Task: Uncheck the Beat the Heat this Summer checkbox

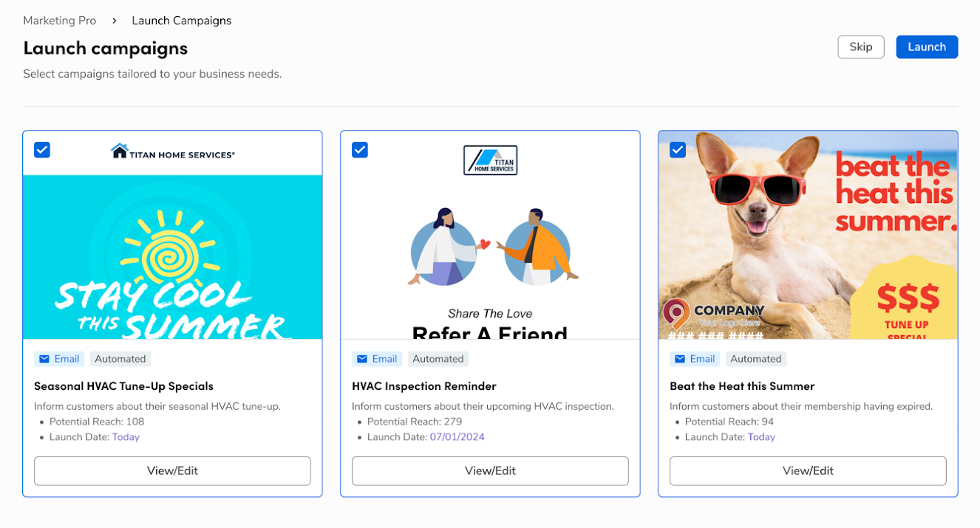Action: click(678, 150)
